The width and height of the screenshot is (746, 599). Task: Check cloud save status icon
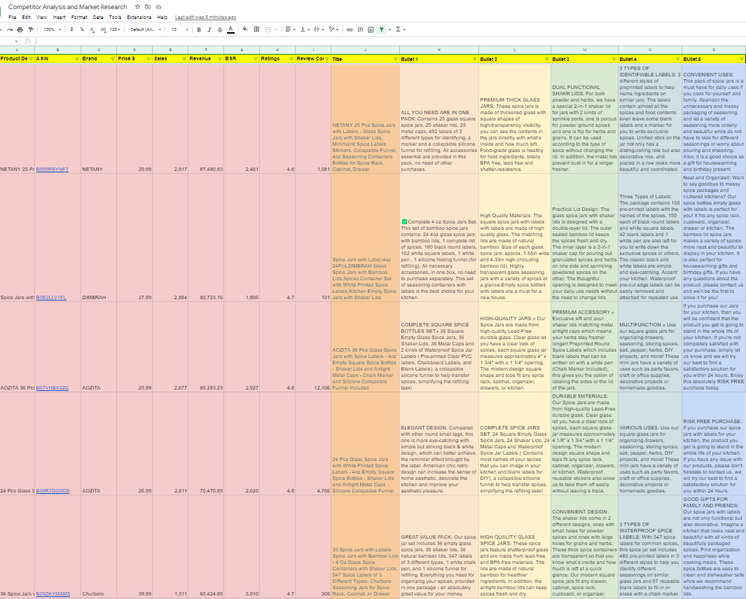click(x=158, y=7)
